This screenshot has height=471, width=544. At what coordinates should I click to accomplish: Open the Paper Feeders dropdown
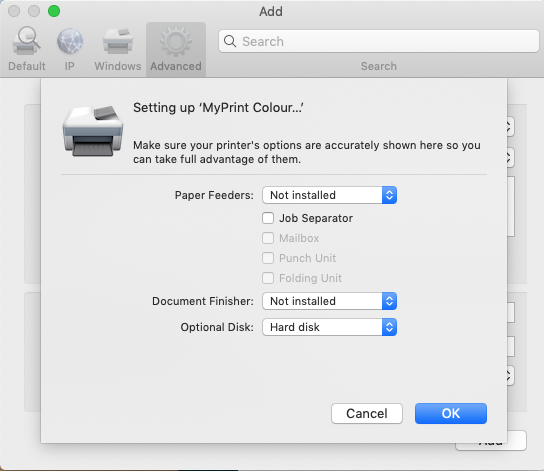[329, 195]
